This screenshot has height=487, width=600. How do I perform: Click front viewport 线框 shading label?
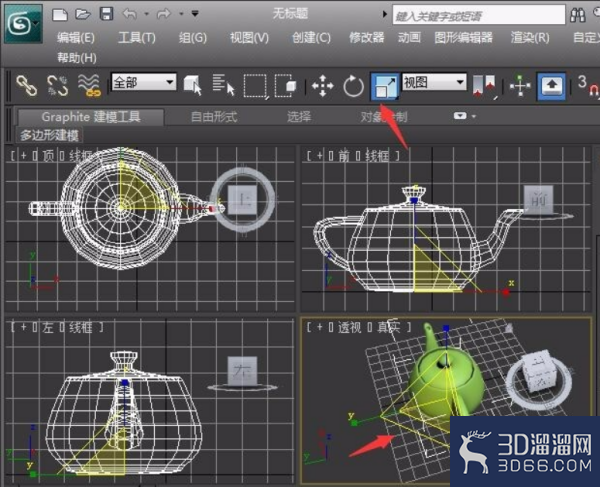377,156
